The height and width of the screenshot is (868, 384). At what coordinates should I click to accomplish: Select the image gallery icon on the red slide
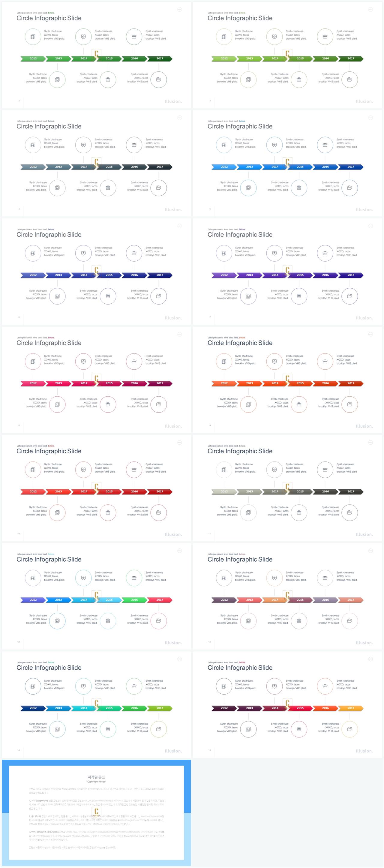point(57,512)
